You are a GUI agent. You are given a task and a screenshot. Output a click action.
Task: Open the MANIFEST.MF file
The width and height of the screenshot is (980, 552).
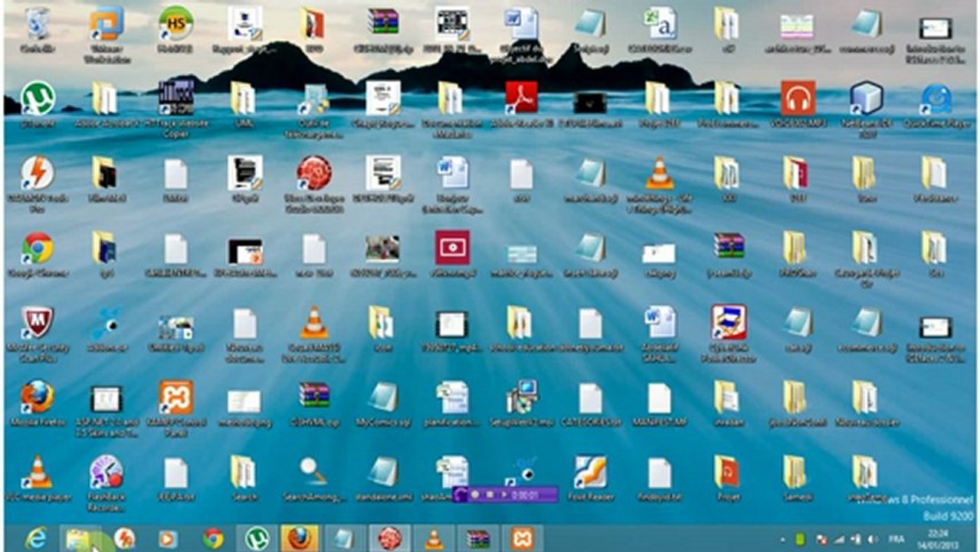(x=659, y=397)
